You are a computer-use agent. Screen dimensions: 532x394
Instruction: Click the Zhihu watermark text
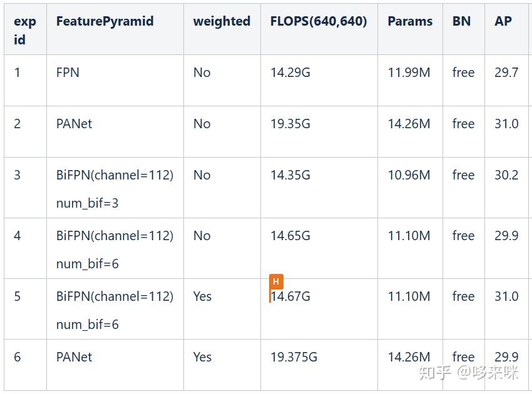[469, 373]
